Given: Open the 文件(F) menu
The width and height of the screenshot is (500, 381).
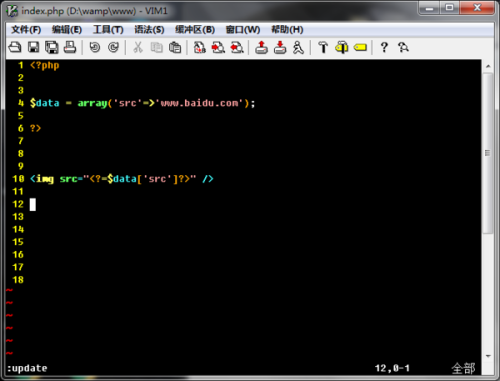Looking at the screenshot, I should (x=26, y=30).
